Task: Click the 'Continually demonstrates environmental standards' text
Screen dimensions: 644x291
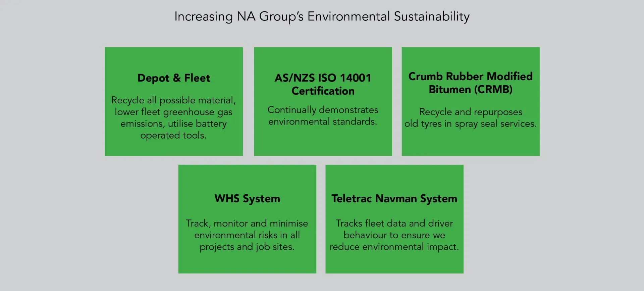Action: click(323, 116)
